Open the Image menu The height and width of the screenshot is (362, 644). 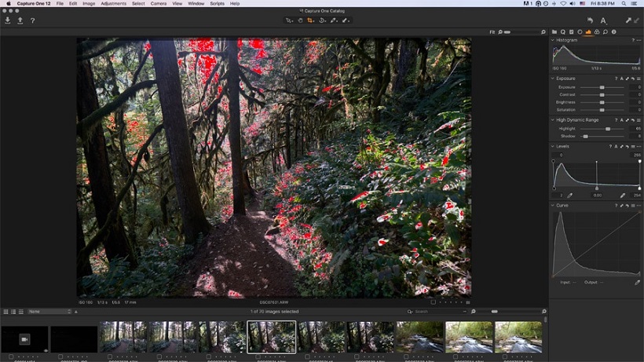click(89, 3)
